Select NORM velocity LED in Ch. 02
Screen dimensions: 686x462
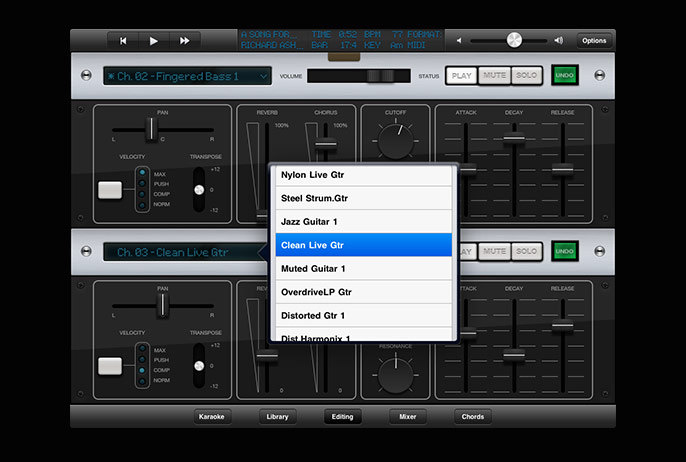point(142,204)
